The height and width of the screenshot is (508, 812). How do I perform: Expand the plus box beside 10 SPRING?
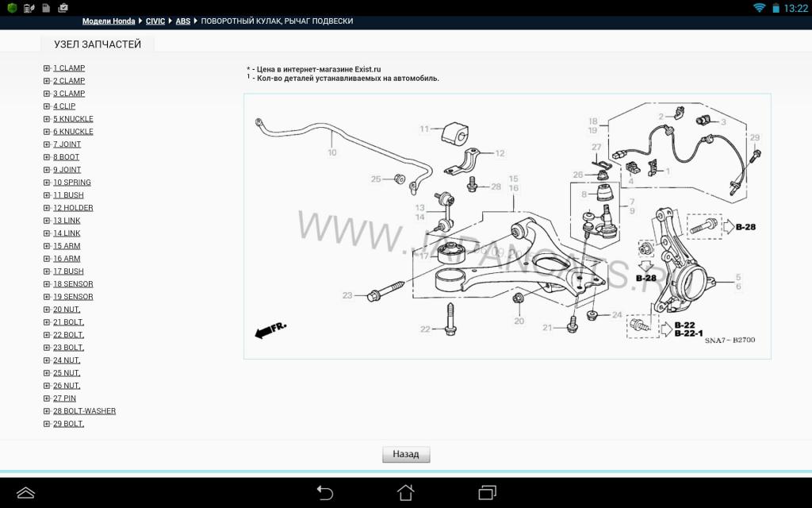47,183
